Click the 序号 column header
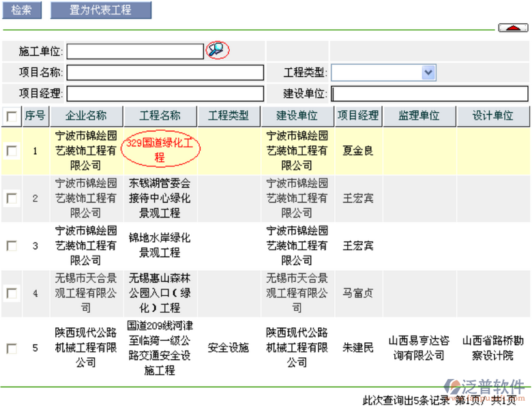 [35, 116]
